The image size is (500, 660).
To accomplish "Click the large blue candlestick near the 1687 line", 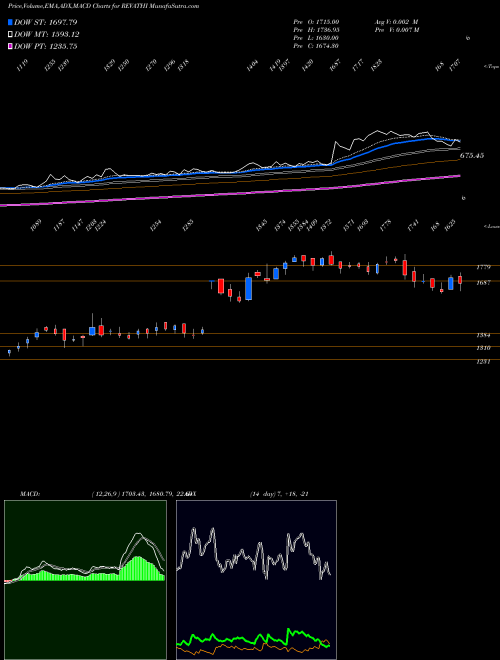I will coord(249,288).
